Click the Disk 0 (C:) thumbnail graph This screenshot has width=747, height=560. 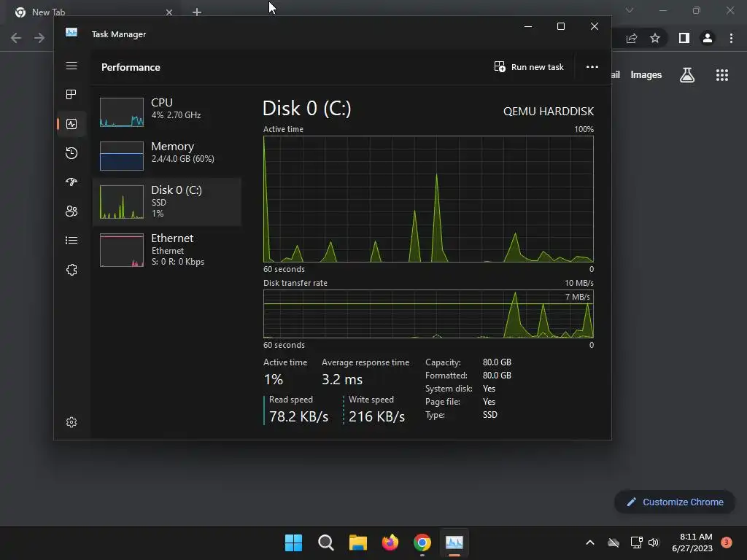[122, 202]
